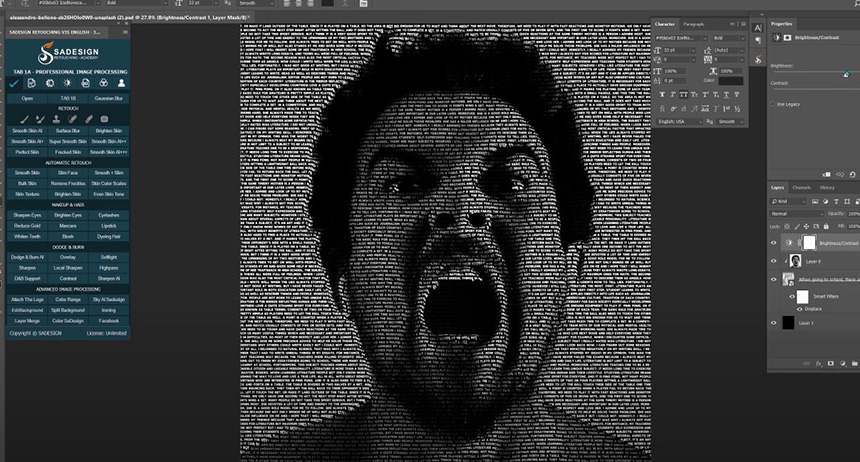Open font size 33 pt dropdown
The width and height of the screenshot is (860, 462).
tap(693, 50)
